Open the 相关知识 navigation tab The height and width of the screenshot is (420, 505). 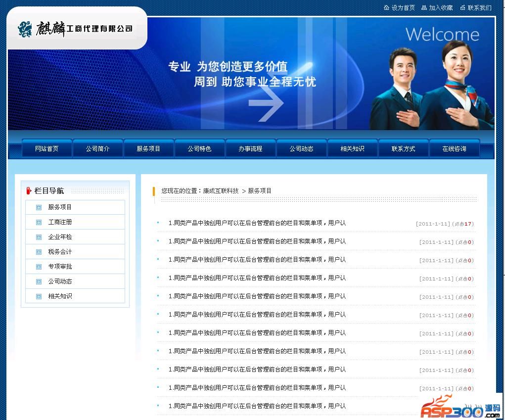coord(352,148)
